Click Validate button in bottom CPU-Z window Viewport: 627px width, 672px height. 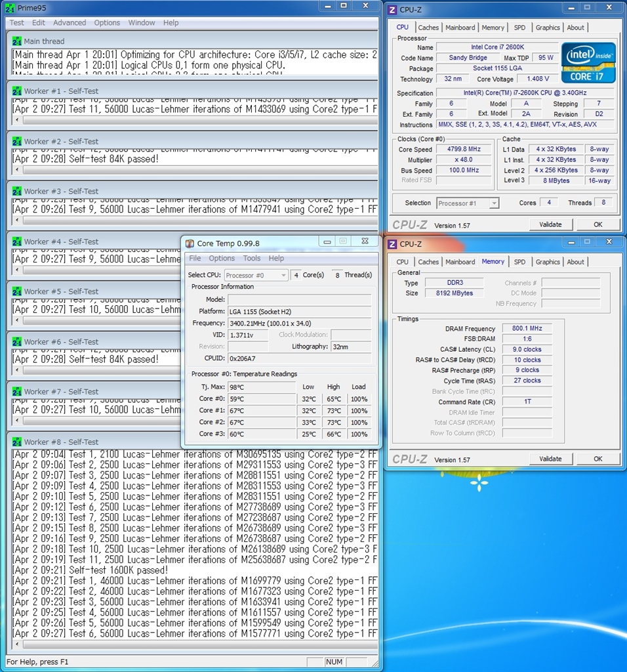[x=550, y=459]
